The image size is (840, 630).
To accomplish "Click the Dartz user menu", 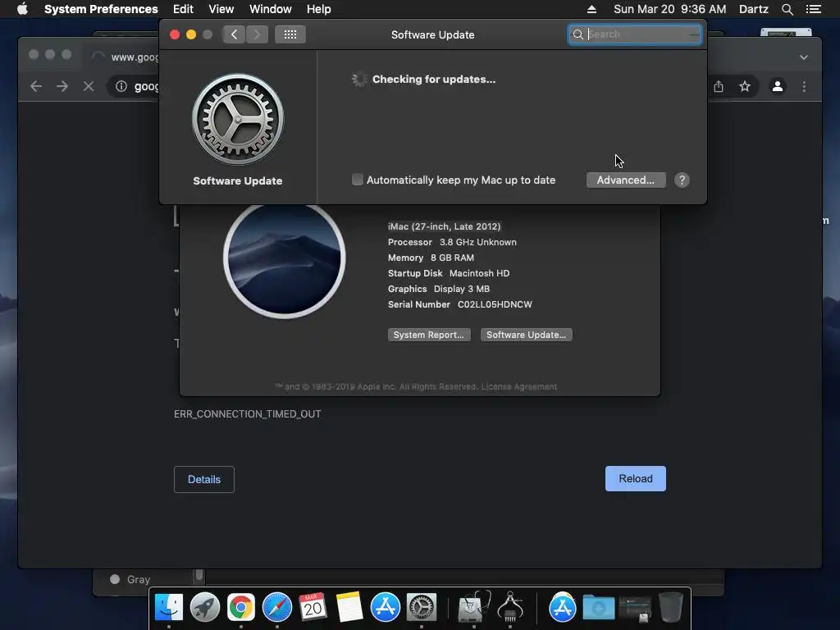I will [x=754, y=9].
